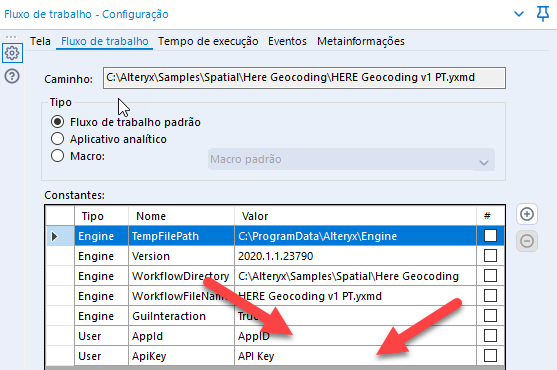Screen dimensions: 557x370
Task: Select the GuiInteraction name cell
Action: pyautogui.click(x=181, y=316)
